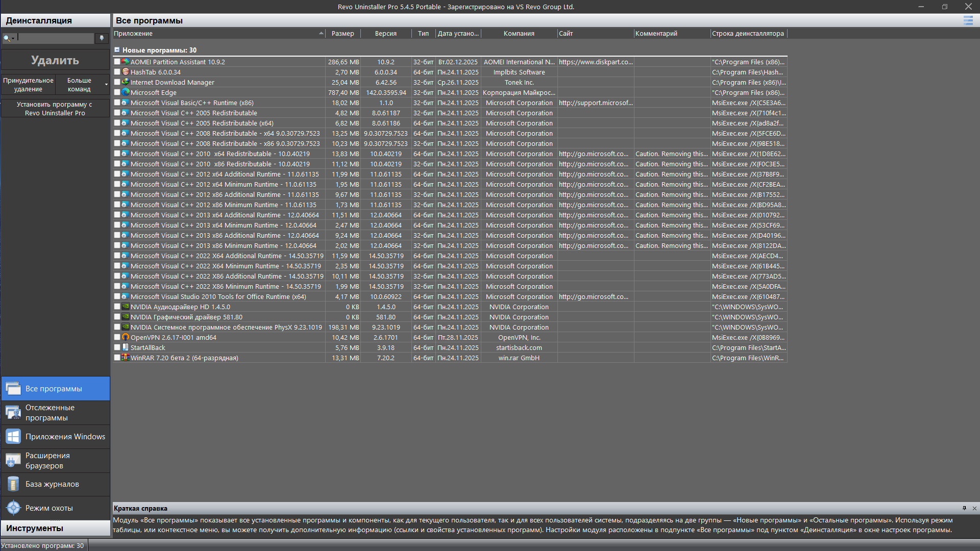
Task: Click the Windows Apps sidebar icon
Action: (x=13, y=437)
